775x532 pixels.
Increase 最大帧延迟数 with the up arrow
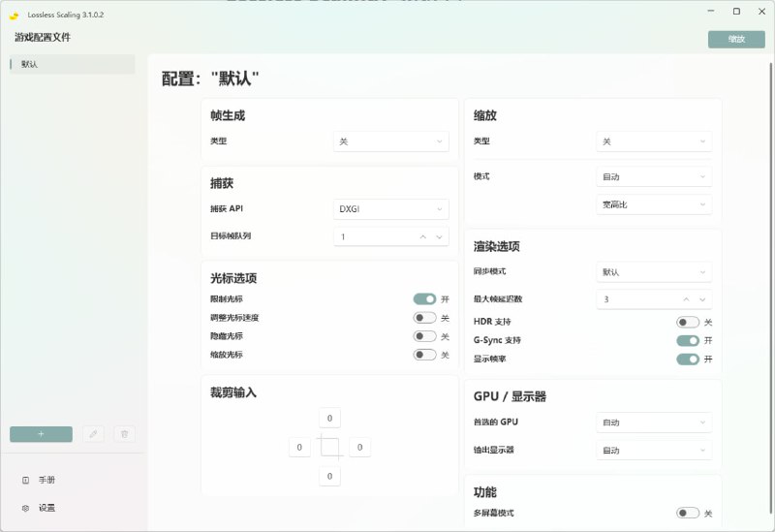[x=686, y=299]
